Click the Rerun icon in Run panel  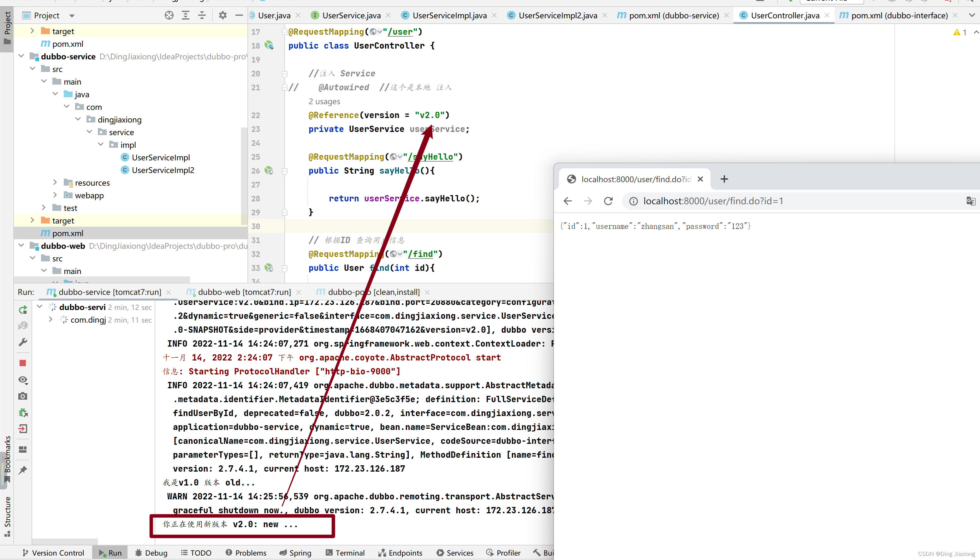[23, 310]
